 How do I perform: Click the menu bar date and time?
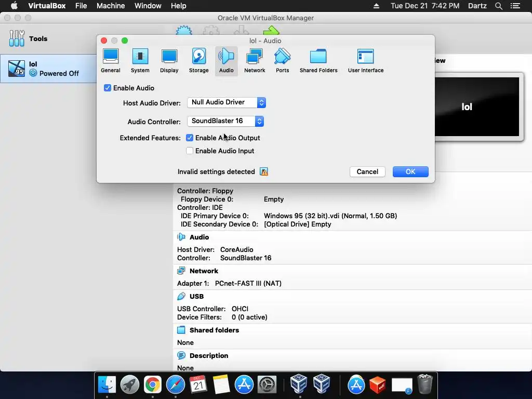click(425, 6)
